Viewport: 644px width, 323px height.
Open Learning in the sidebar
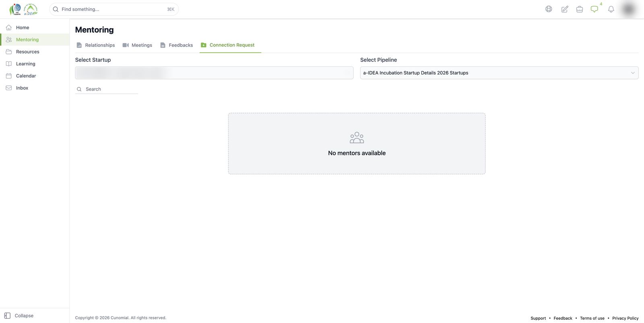pos(35,64)
